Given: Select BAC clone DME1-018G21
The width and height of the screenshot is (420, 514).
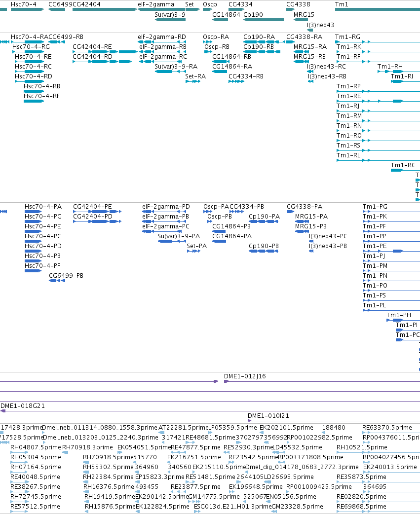Looking at the screenshot, I should coord(23,406).
